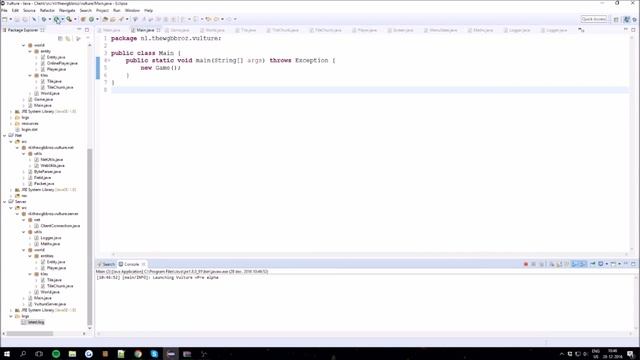Click the Open Type toolbar icon
Screen dimensions: 640x360
tap(105, 19)
